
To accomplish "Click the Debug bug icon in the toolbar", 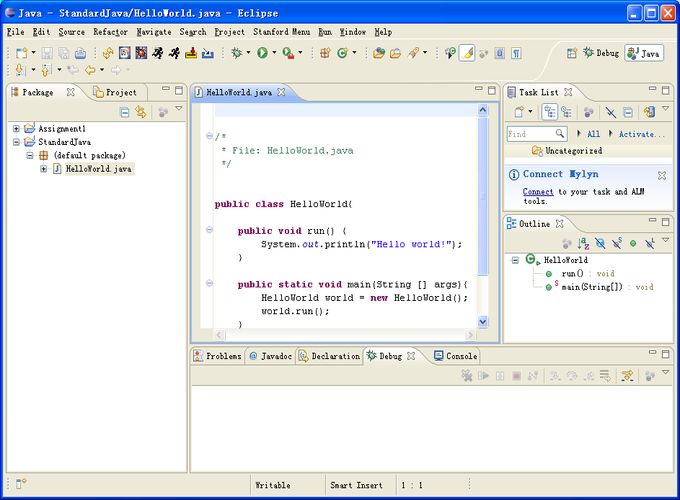I will [x=237, y=53].
